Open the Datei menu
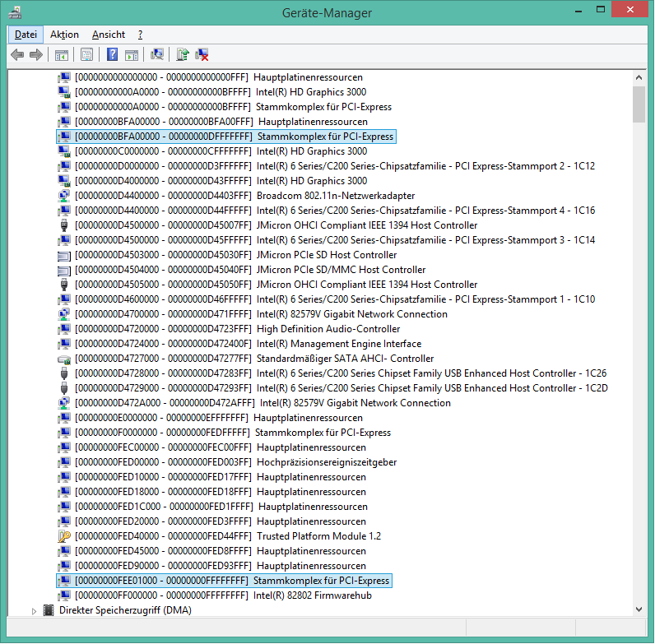The image size is (655, 644). (26, 35)
